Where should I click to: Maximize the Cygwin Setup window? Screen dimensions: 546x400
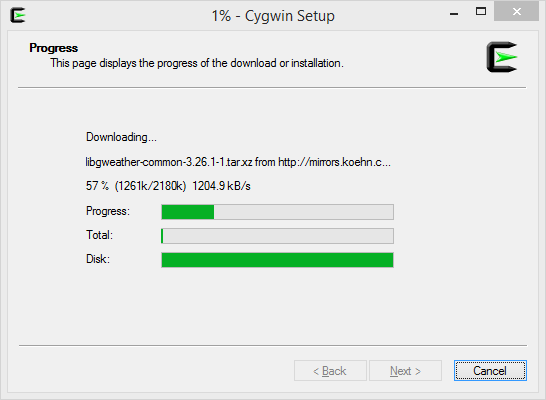[x=481, y=12]
